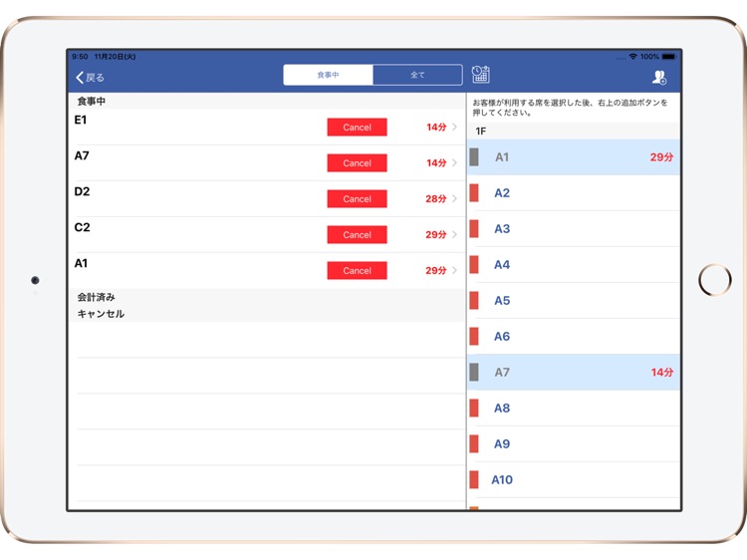Cancel the E1 table order

(357, 128)
